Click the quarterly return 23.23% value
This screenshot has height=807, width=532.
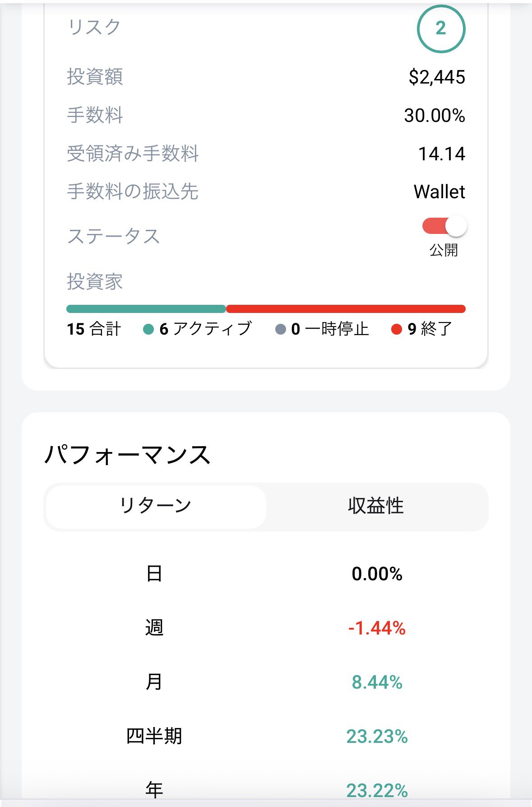pos(377,737)
